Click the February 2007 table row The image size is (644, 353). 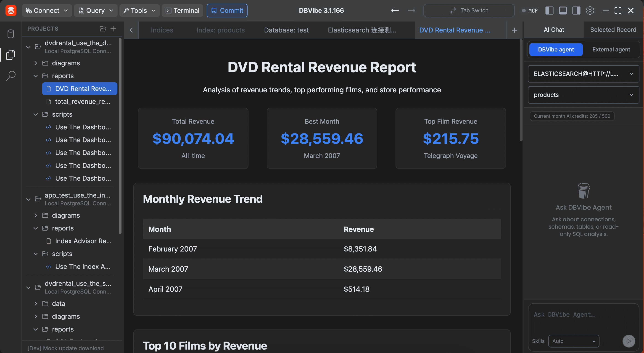[322, 249]
